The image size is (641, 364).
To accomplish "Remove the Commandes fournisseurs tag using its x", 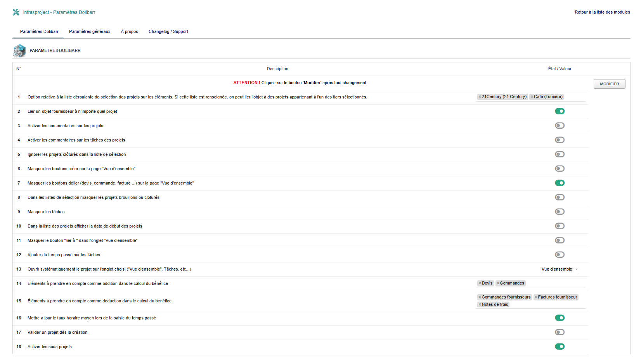I will (480, 297).
